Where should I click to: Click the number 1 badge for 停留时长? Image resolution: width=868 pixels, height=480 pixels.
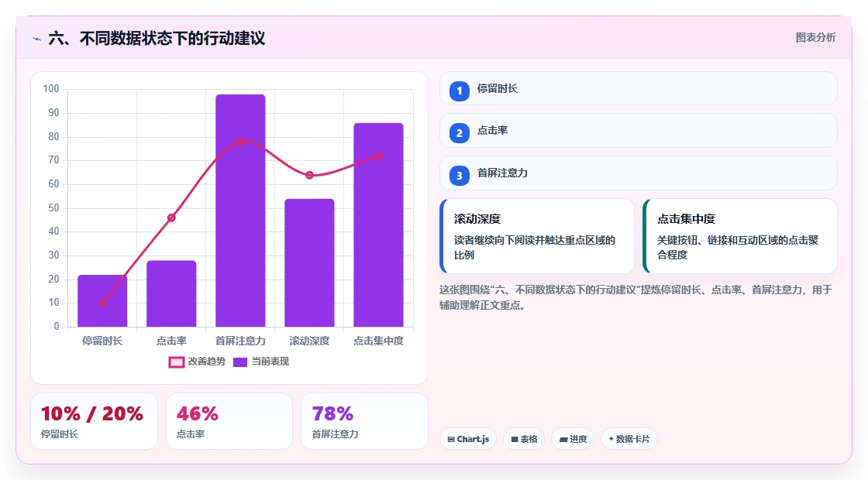459,91
